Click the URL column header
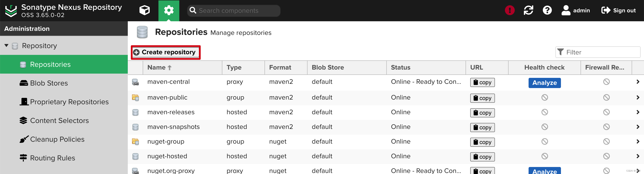This screenshot has width=644, height=174. [x=487, y=67]
